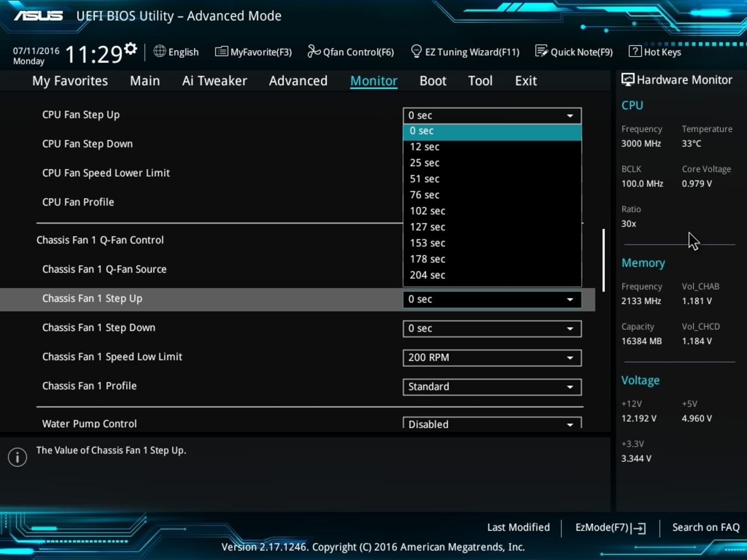Open the Chassis Fan 1 Step Up dropdown
This screenshot has height=560, width=747.
pos(492,299)
